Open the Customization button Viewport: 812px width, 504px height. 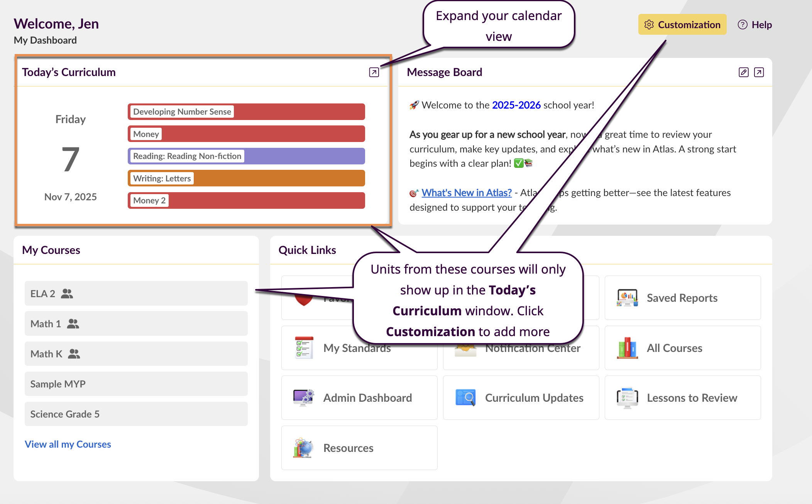(682, 25)
